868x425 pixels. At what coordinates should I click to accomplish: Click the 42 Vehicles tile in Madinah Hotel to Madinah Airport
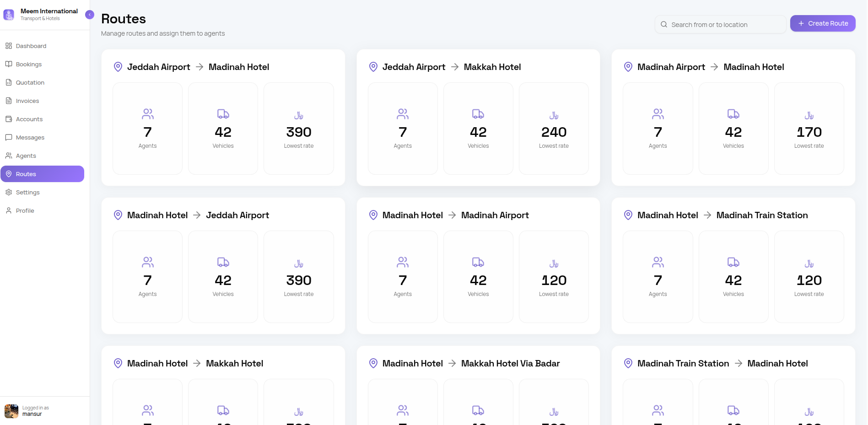click(x=478, y=277)
